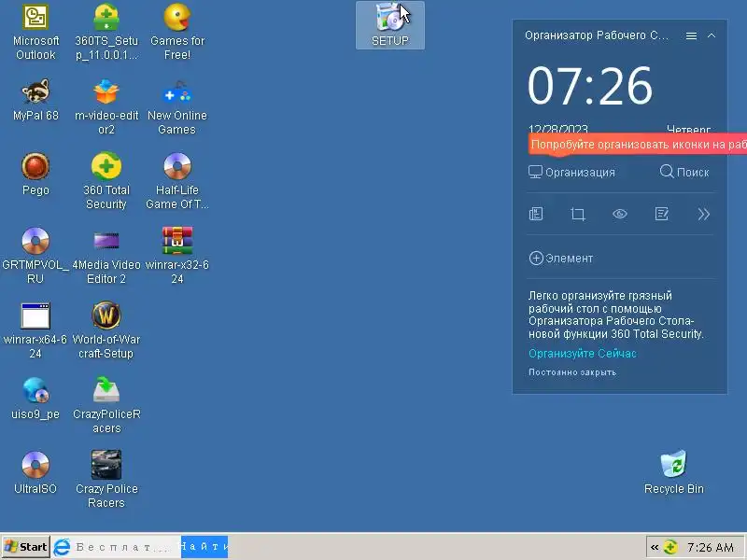Open the organizer hamburger menu

(x=691, y=35)
